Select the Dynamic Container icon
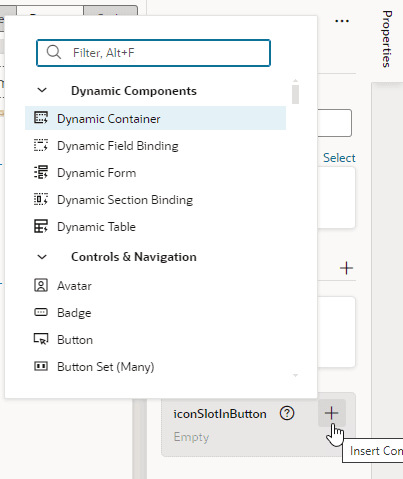 [41, 118]
